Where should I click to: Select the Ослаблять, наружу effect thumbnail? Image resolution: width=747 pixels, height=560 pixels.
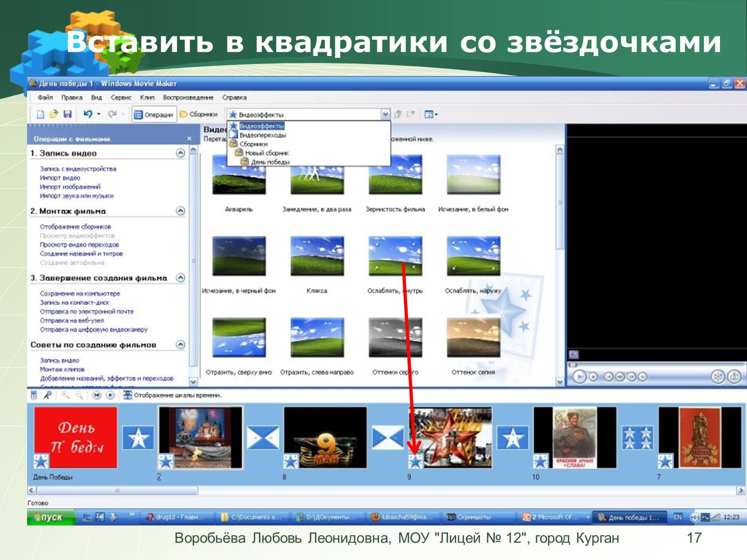473,256
